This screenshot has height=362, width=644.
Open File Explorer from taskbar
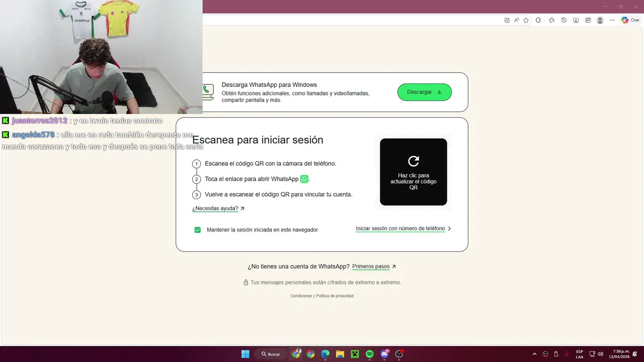[x=340, y=354]
